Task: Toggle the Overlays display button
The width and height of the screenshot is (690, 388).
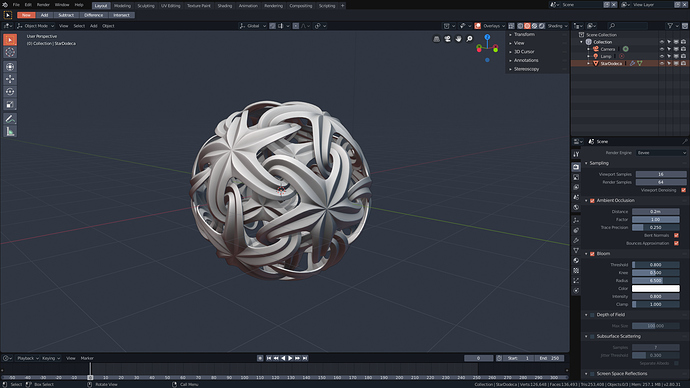Action: (x=477, y=26)
